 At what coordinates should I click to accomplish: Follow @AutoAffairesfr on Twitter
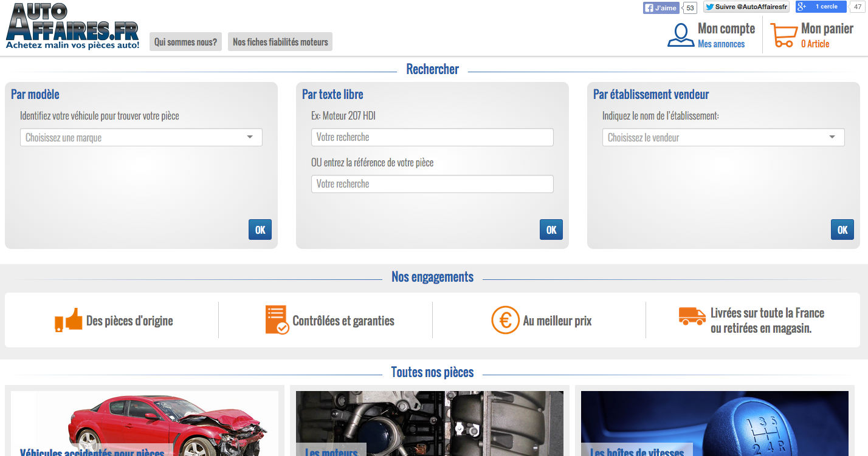tap(746, 7)
